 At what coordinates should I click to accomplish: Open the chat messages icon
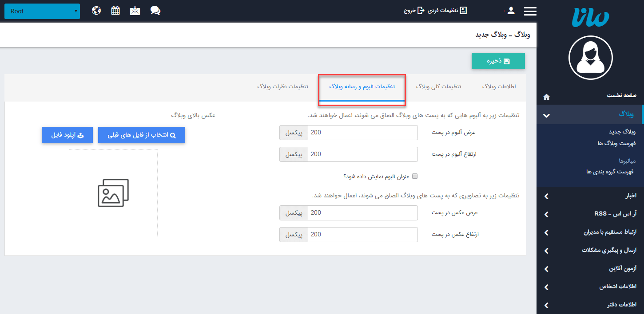pos(155,10)
